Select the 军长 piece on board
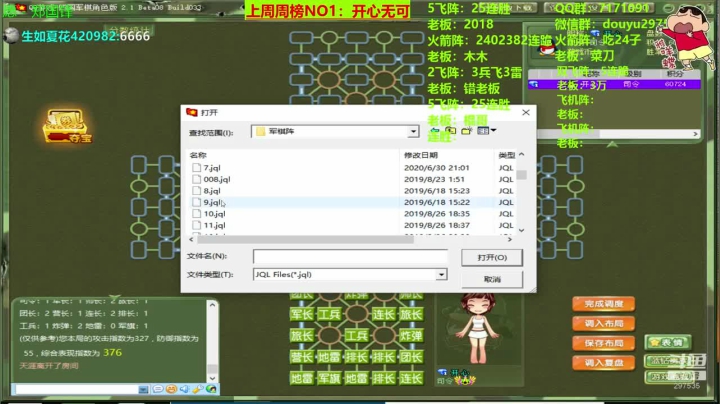The width and height of the screenshot is (720, 404). point(302,314)
